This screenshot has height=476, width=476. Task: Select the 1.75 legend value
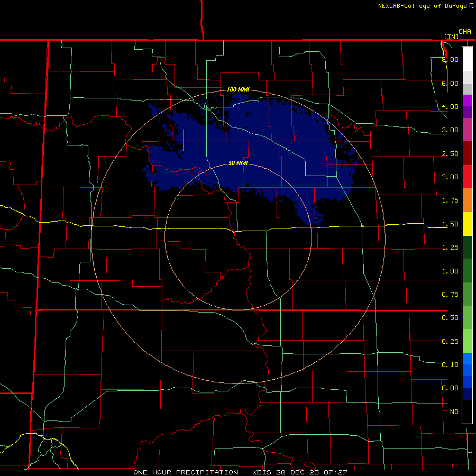[x=450, y=200]
